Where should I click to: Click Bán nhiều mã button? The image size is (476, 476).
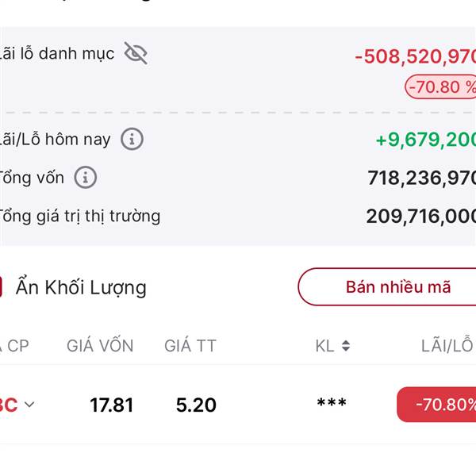point(387,287)
